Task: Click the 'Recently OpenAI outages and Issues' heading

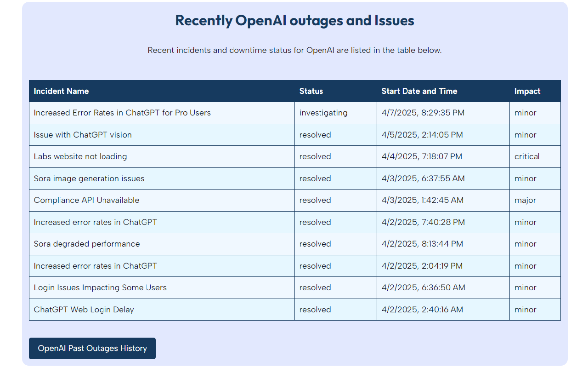Action: coord(295,20)
